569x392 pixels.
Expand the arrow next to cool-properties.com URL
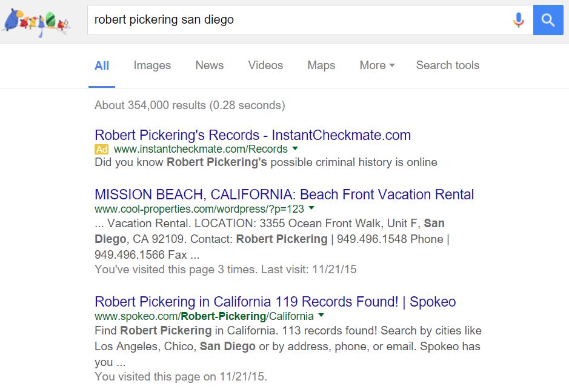click(311, 208)
